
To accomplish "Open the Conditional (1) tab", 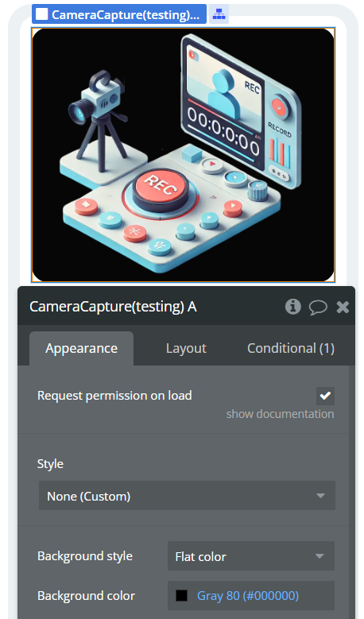I will pos(291,348).
